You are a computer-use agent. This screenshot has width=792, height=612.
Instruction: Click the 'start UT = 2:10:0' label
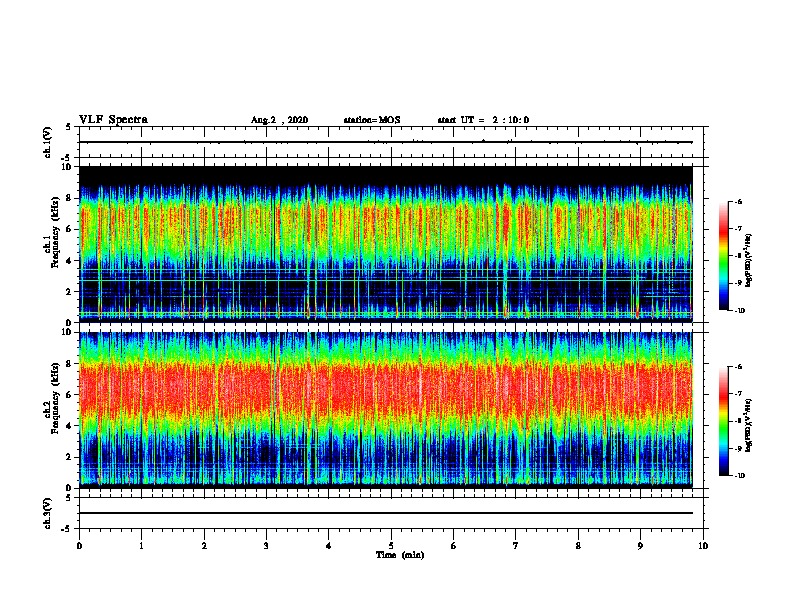coord(483,120)
